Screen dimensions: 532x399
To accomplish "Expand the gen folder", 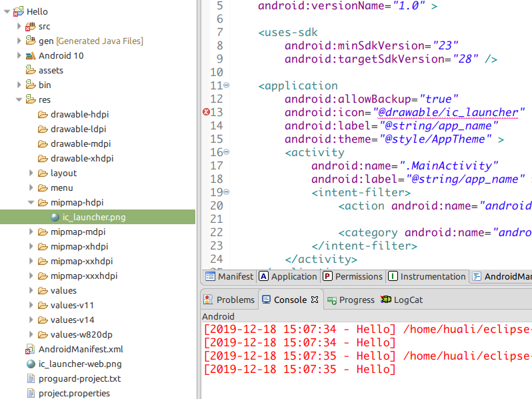I will (19, 41).
